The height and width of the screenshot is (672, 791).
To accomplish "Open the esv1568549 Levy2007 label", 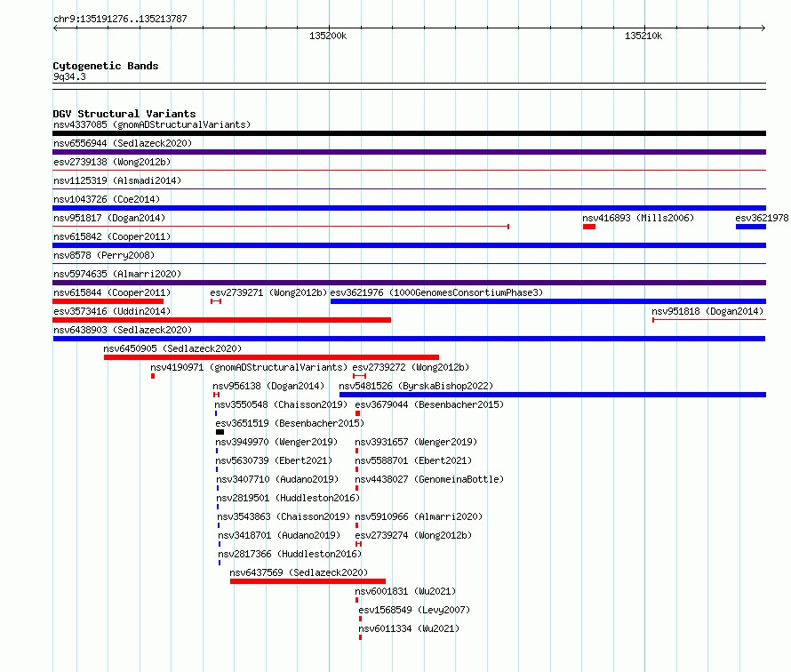I will [x=414, y=610].
